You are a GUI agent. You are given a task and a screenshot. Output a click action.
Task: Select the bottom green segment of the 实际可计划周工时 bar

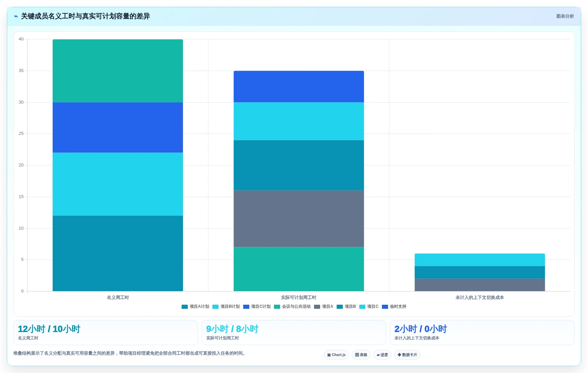(299, 269)
